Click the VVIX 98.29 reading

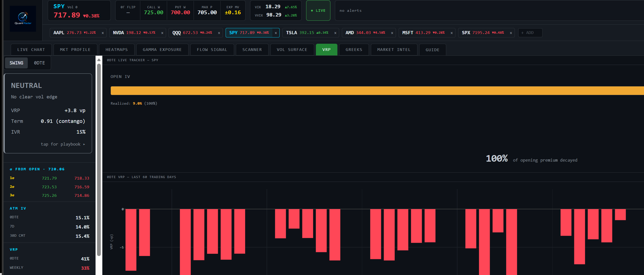click(274, 15)
